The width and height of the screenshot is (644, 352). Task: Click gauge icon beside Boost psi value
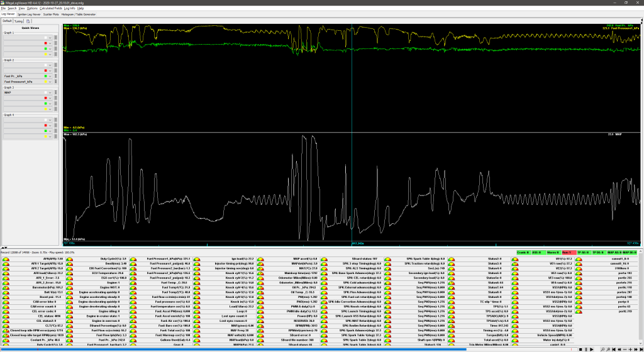pyautogui.click(x=6, y=297)
